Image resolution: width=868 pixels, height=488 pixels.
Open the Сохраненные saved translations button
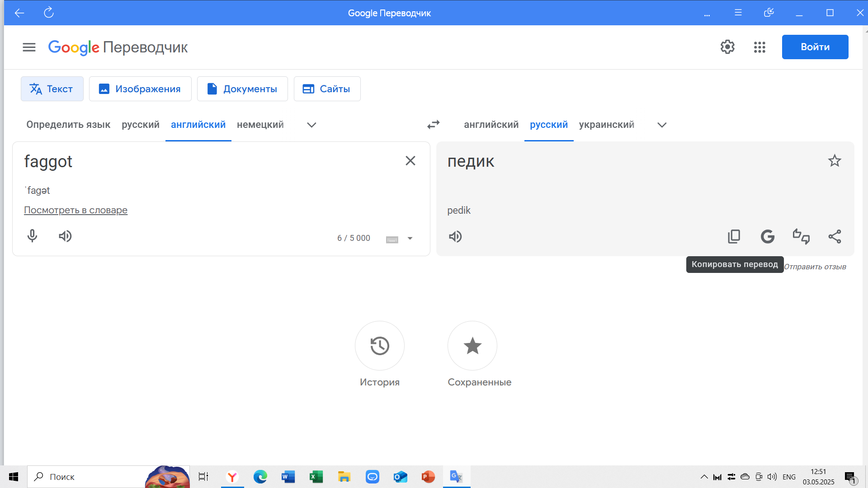tap(472, 346)
